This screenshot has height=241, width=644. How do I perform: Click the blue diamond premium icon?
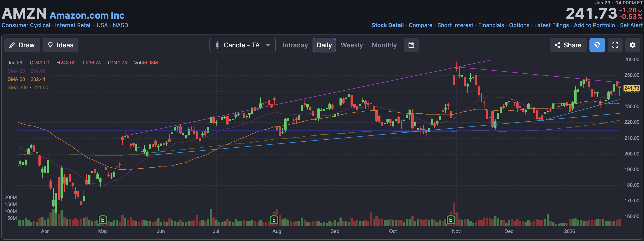(x=597, y=45)
